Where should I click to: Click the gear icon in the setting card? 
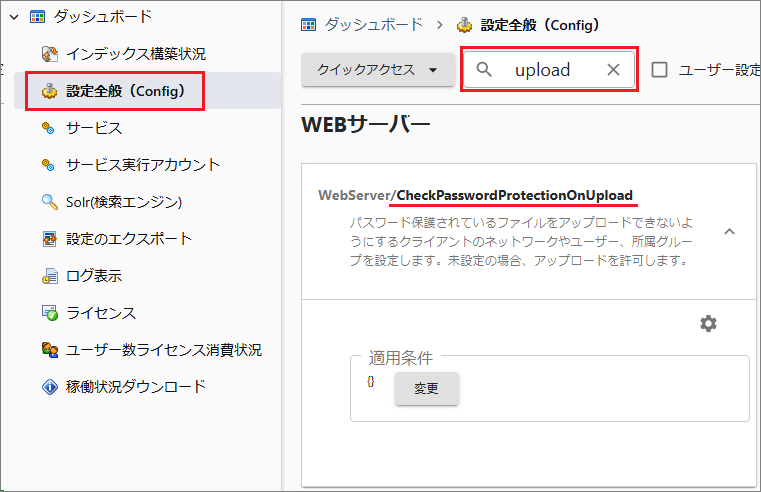[x=708, y=323]
